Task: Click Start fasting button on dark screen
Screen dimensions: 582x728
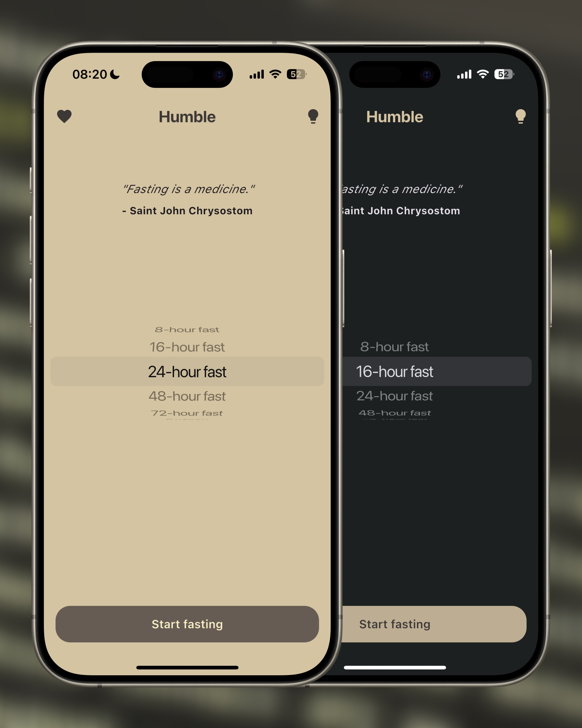Action: tap(438, 624)
